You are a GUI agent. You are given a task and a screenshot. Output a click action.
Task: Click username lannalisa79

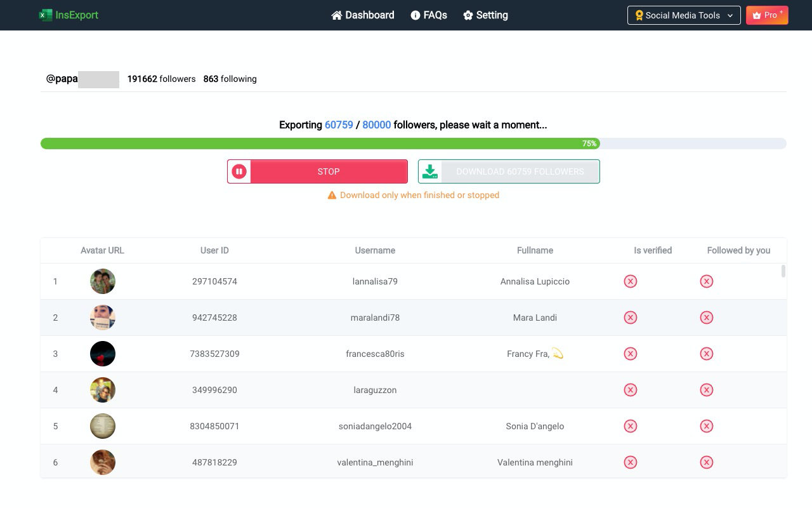click(x=375, y=281)
